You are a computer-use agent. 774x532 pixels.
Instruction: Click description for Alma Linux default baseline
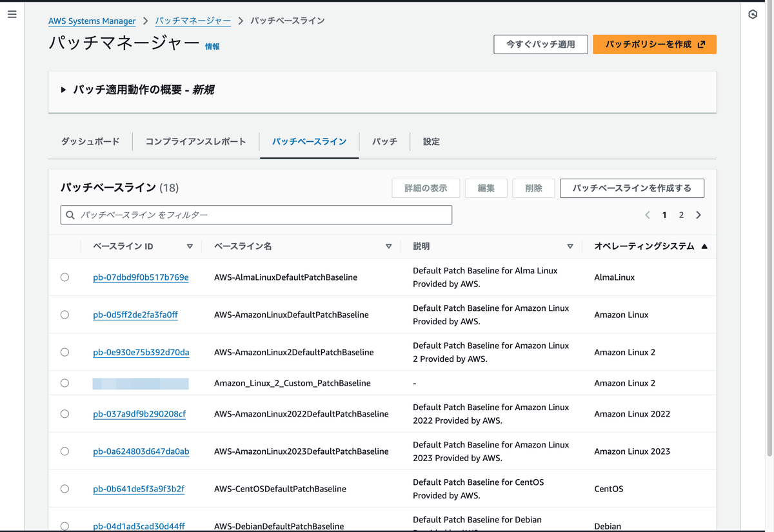click(x=485, y=277)
